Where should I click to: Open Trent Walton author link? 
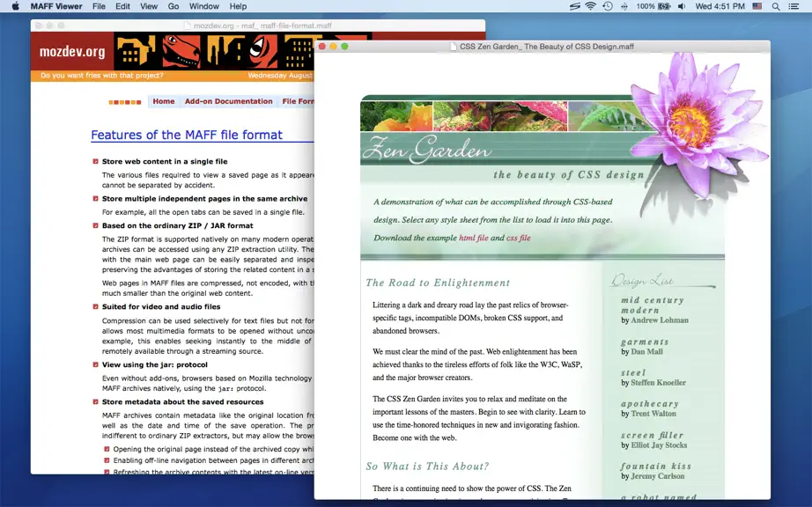(653, 414)
